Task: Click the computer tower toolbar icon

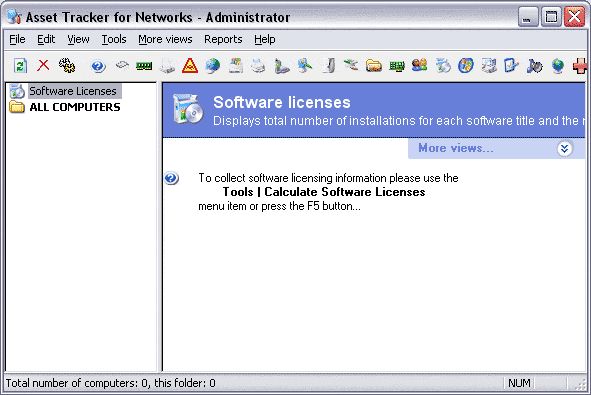Action: (329, 66)
